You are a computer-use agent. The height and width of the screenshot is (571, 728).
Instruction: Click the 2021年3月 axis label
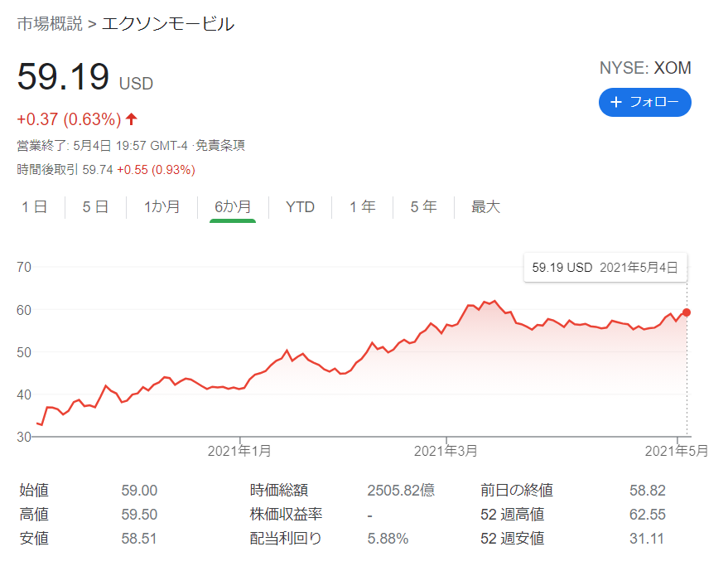446,451
